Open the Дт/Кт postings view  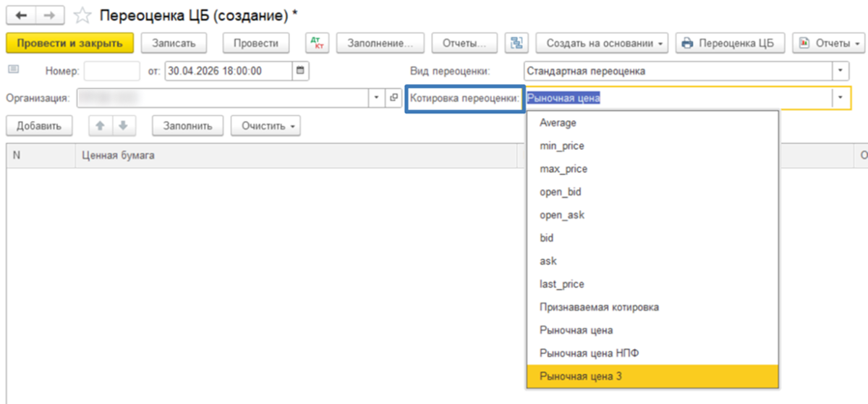tap(315, 43)
